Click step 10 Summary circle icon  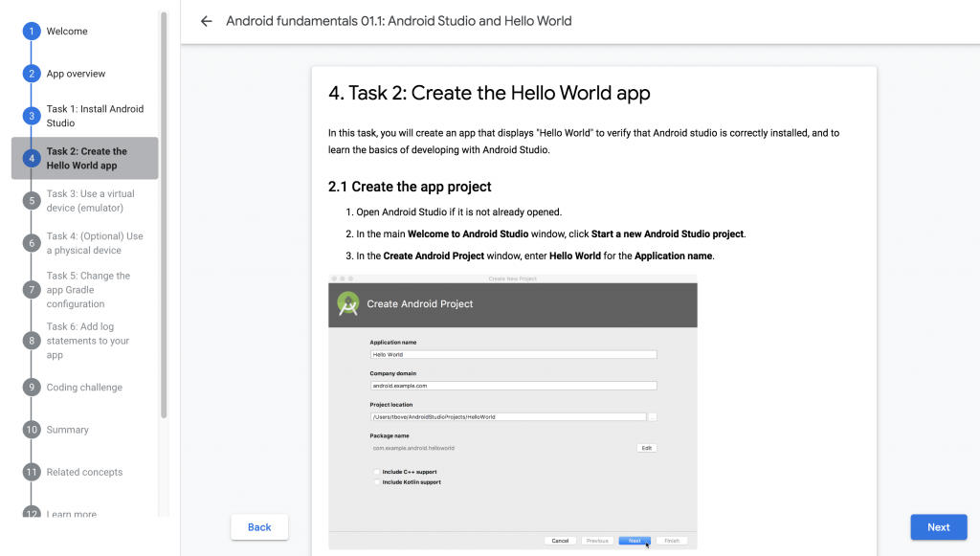click(32, 430)
